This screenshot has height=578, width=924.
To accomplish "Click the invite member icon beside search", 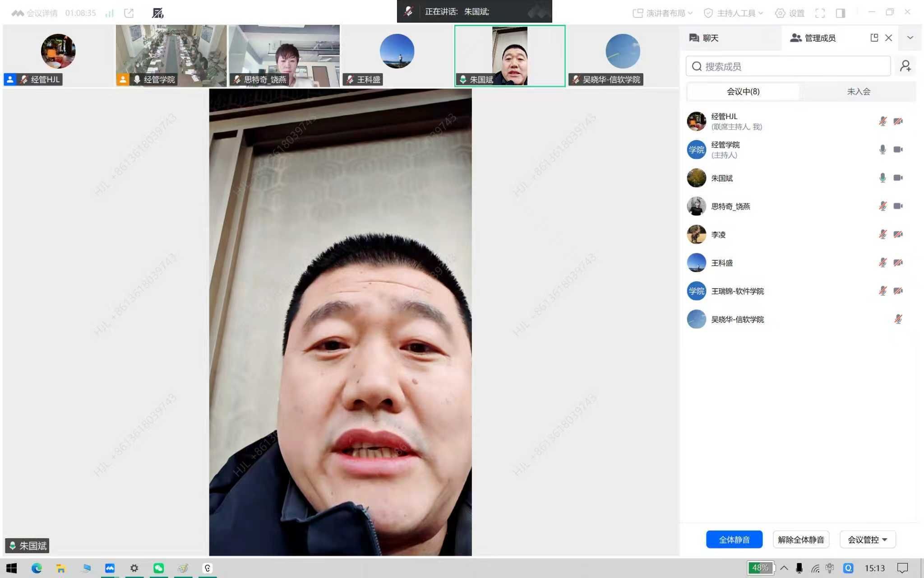I will tap(905, 66).
